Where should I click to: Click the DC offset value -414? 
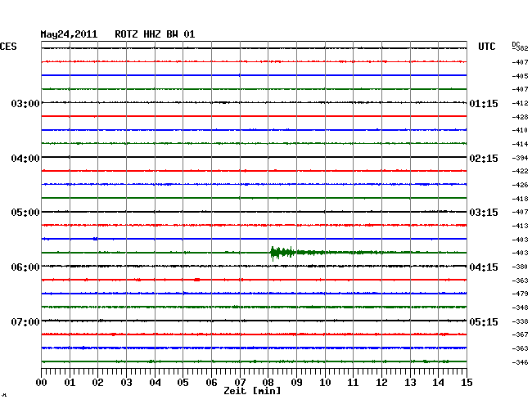[520, 144]
